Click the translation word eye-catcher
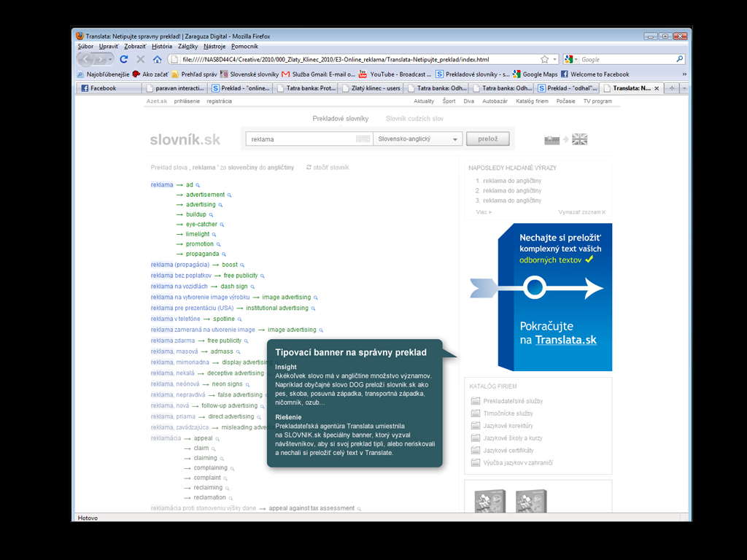The image size is (747, 560). (201, 225)
